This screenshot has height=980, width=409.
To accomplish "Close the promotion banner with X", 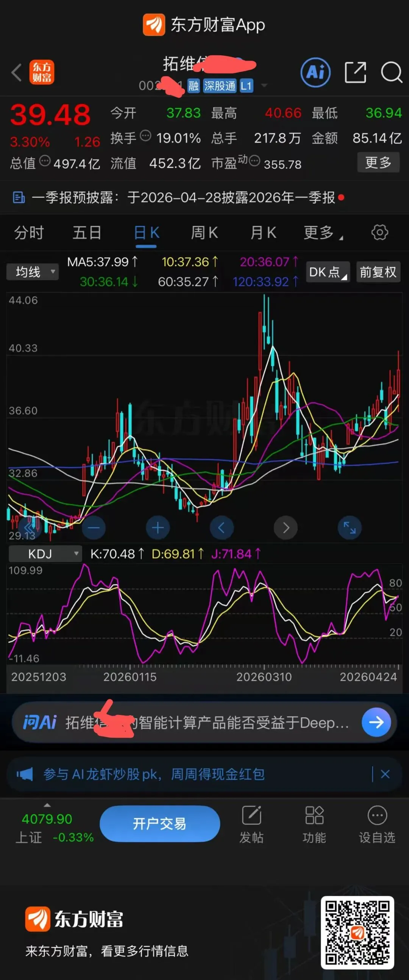I will pyautogui.click(x=385, y=774).
